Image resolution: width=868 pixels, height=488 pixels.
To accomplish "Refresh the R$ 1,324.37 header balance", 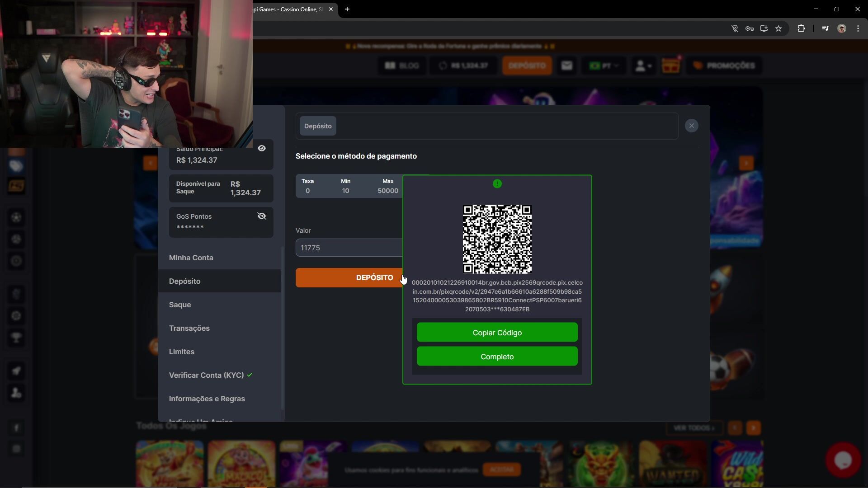I will coord(443,66).
